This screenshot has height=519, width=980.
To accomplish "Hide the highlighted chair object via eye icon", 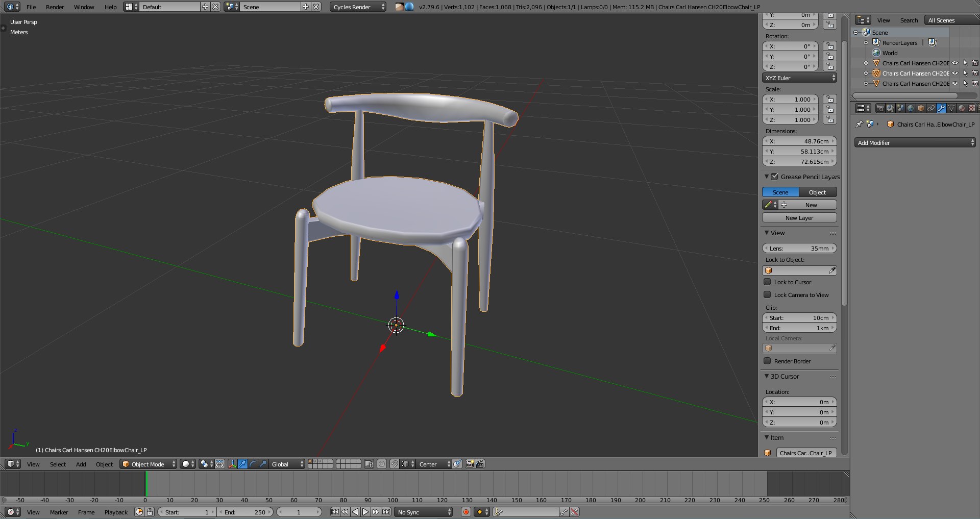I will 955,73.
